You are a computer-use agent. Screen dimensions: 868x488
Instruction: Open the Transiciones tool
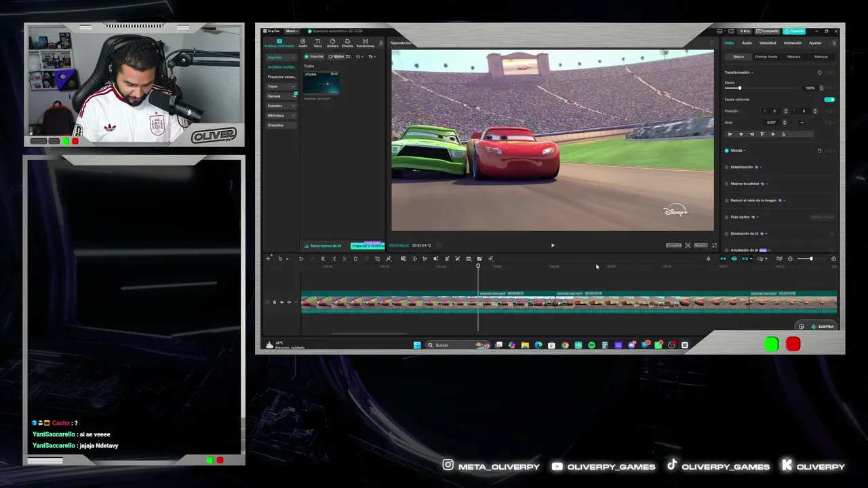click(x=365, y=43)
